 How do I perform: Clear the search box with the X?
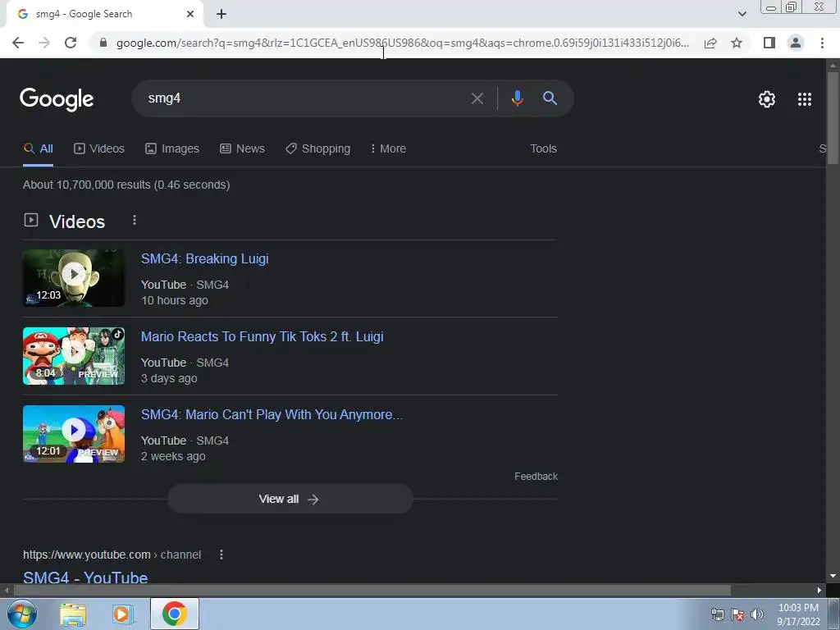[x=477, y=98]
